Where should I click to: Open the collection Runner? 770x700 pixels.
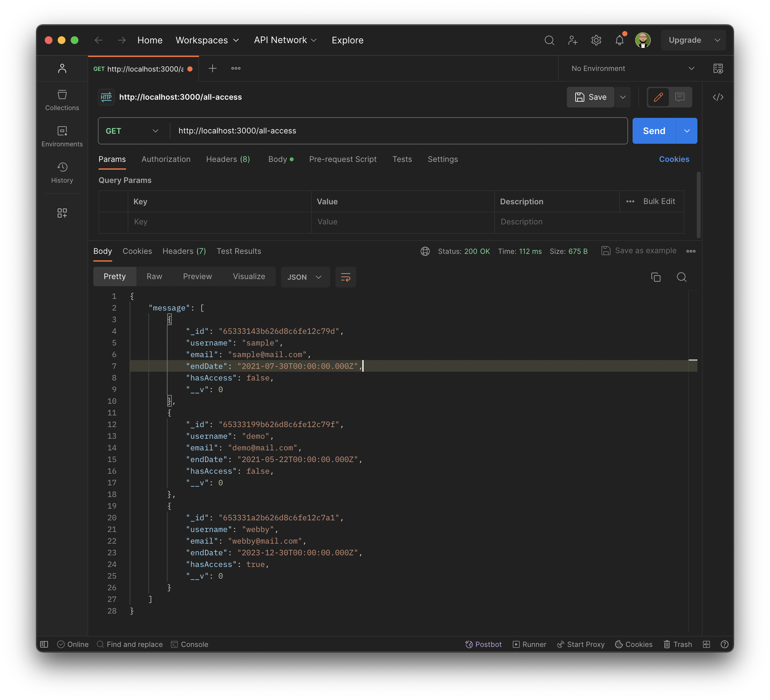[x=530, y=644]
